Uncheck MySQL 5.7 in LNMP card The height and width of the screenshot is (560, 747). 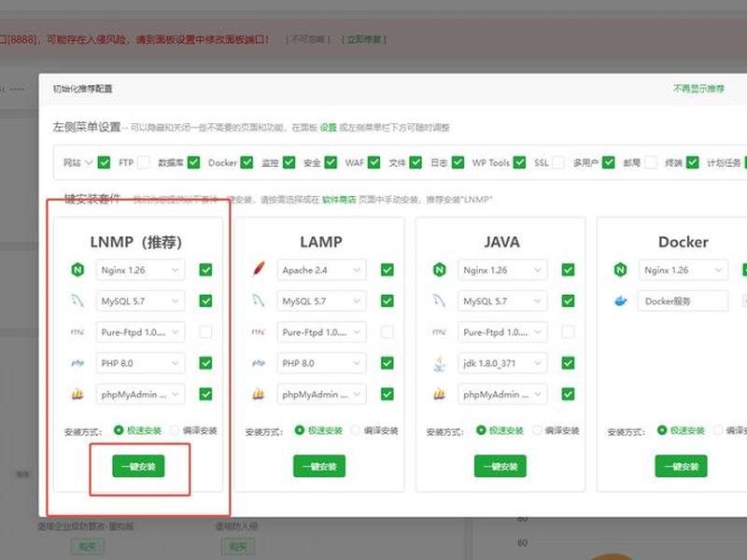point(205,301)
